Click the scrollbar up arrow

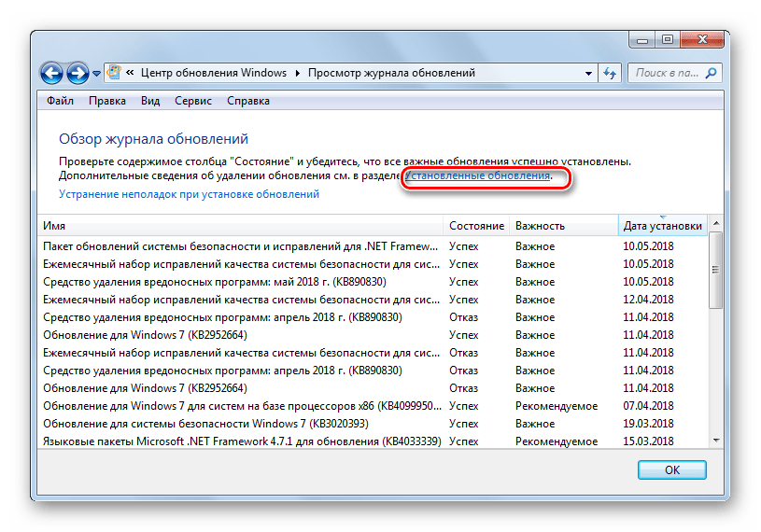(x=716, y=223)
